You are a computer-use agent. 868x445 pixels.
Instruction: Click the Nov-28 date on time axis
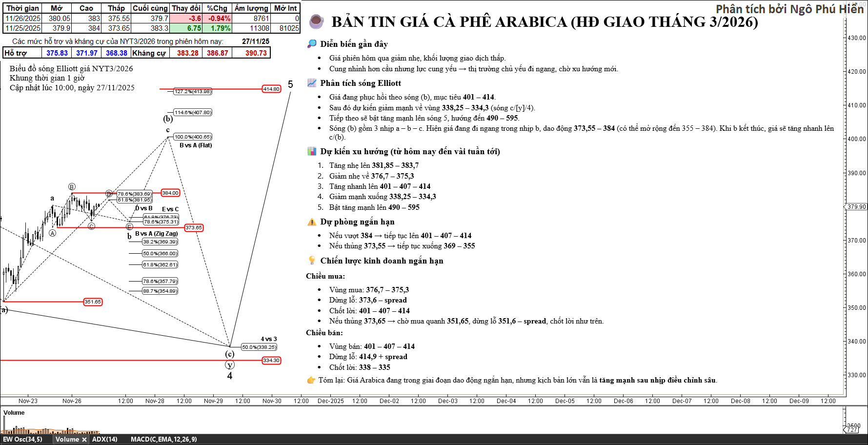click(x=155, y=401)
